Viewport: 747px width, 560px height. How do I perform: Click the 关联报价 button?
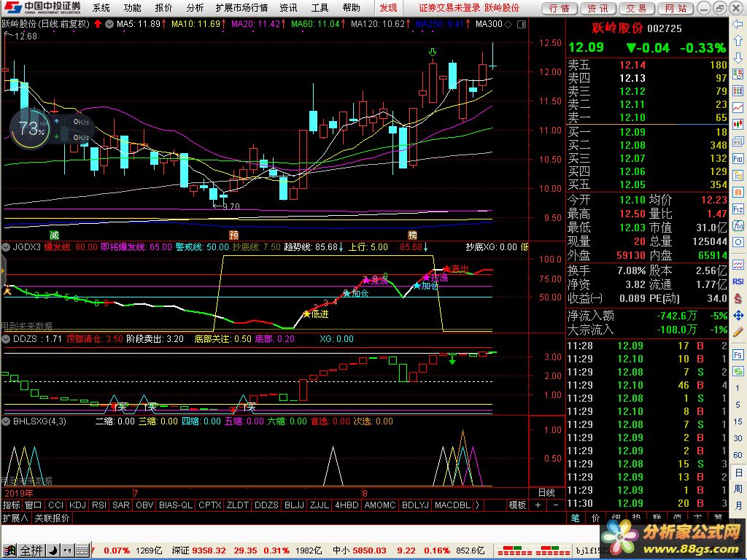[52, 518]
